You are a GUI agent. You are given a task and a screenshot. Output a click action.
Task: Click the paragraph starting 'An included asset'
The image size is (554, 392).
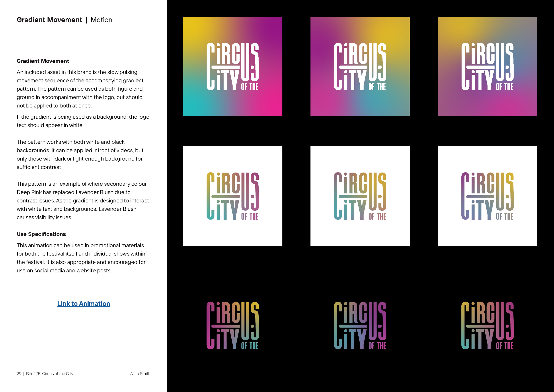point(80,89)
